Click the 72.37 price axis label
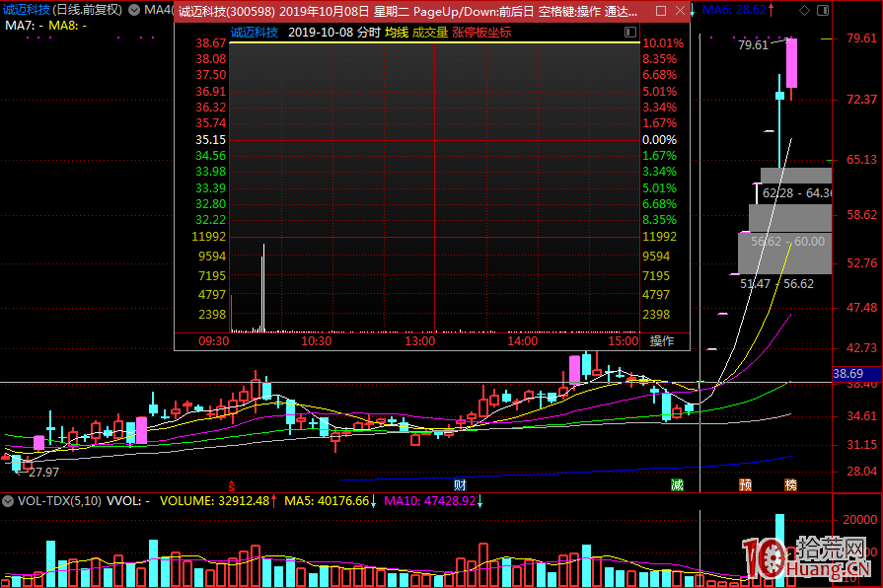Screen dimensions: 883x588 coord(861,100)
